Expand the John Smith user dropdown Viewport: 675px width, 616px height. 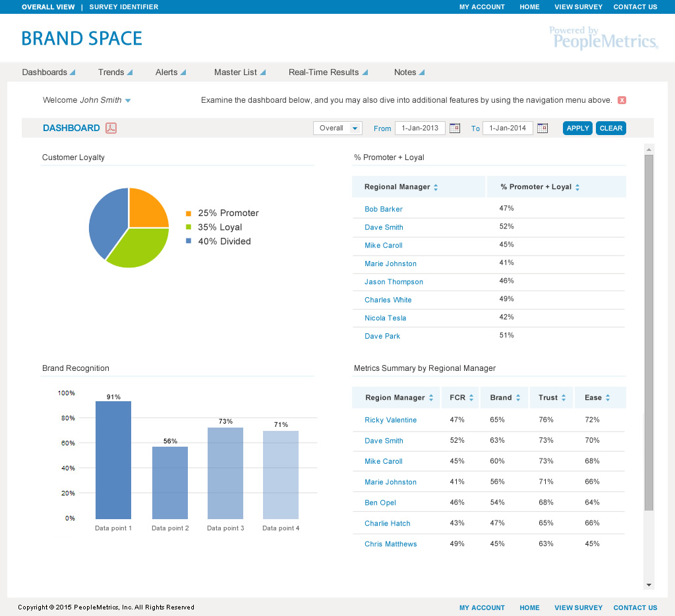coord(127,101)
